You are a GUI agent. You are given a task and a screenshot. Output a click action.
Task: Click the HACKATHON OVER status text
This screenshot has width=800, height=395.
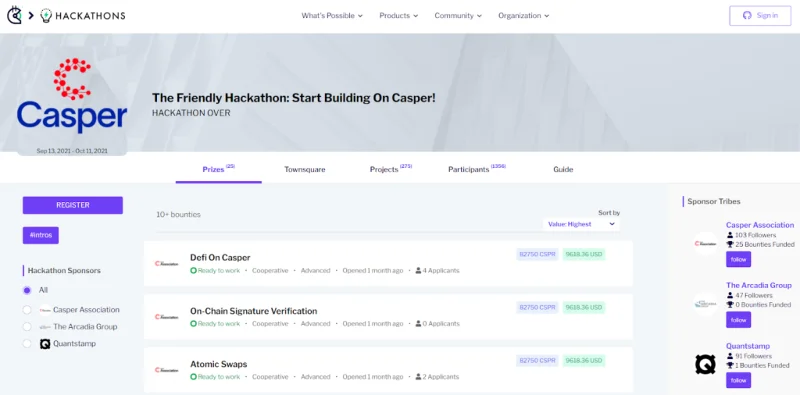click(191, 113)
